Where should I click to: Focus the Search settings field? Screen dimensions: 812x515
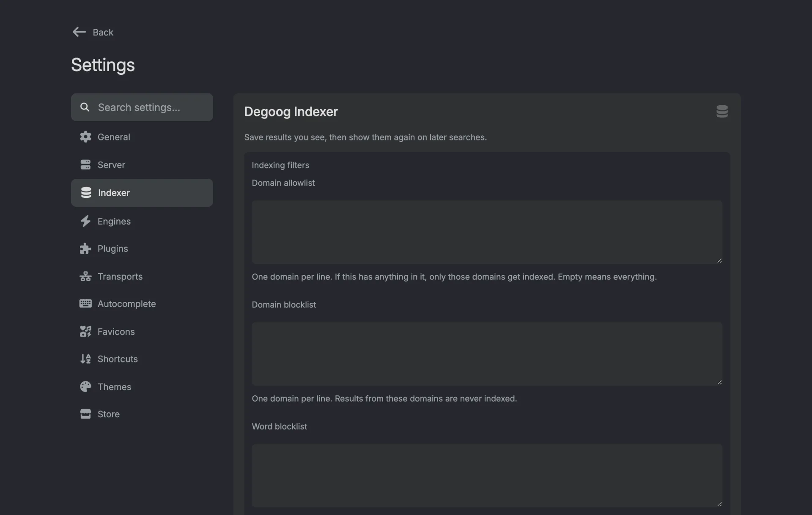click(x=142, y=107)
